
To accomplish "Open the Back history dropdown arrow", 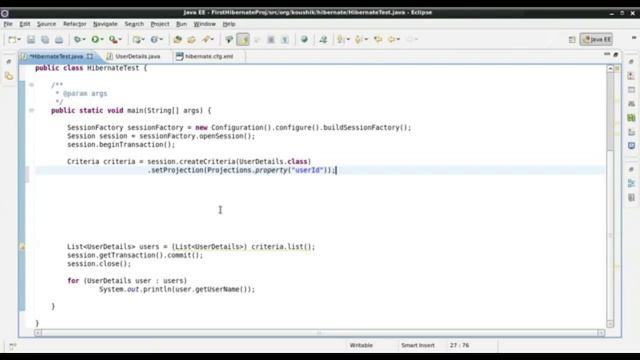I will [x=398, y=40].
